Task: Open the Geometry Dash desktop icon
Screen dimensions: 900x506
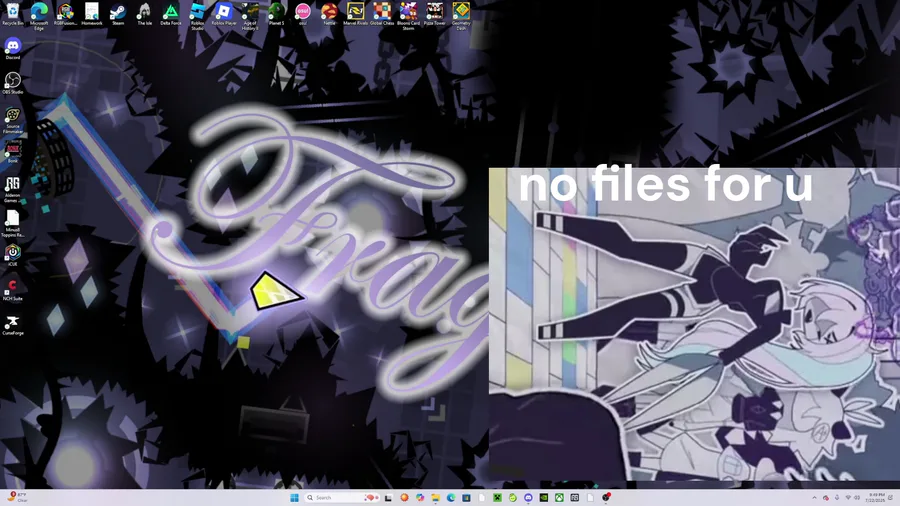Action: point(461,14)
